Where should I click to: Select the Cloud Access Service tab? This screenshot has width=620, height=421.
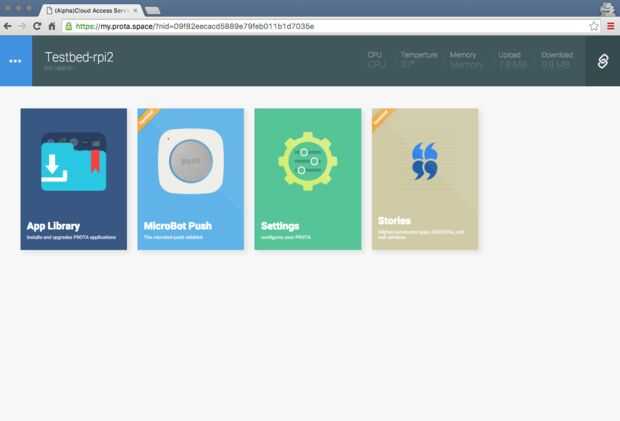[x=93, y=11]
